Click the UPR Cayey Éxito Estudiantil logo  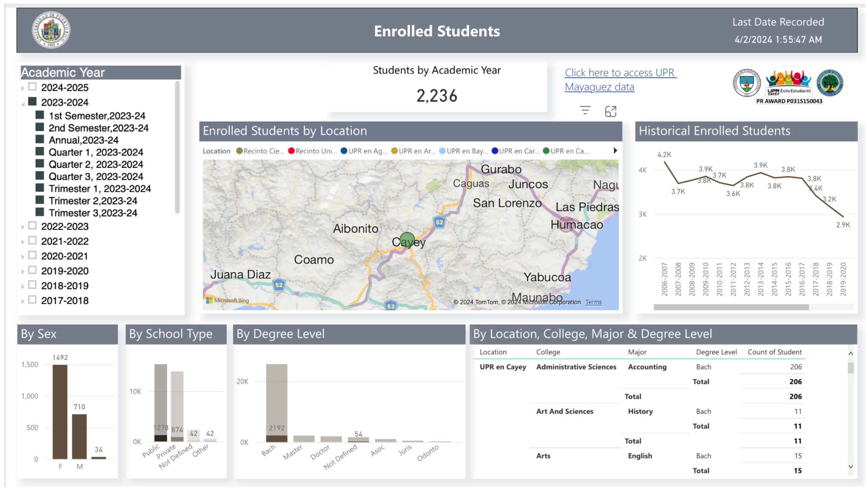(788, 82)
